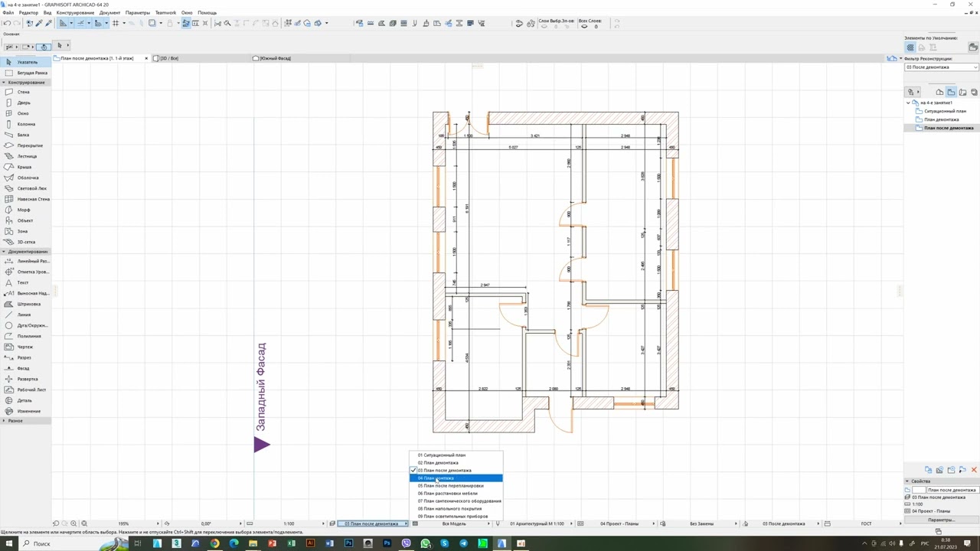Viewport: 980px width, 551px height.
Task: Select the Рабочий Лист (Worksheet) tool
Action: tap(31, 390)
